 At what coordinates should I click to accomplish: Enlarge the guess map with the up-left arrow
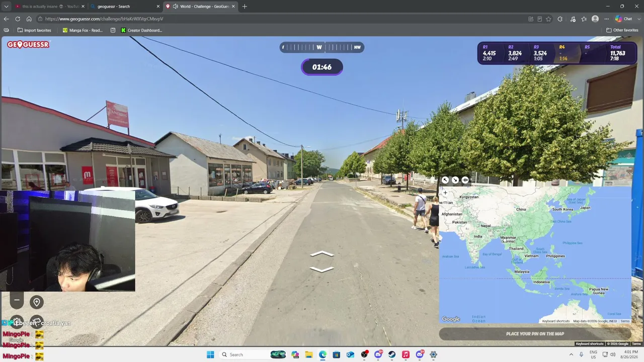(445, 180)
